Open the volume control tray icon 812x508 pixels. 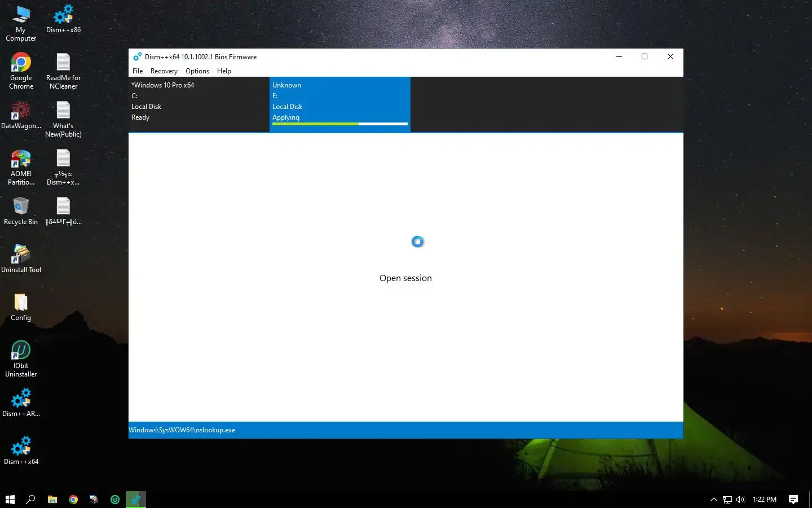740,499
